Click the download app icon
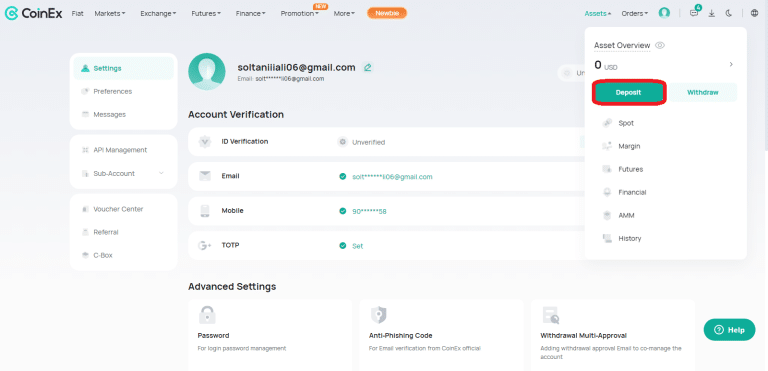Screen dimensions: 768x371 (712, 13)
